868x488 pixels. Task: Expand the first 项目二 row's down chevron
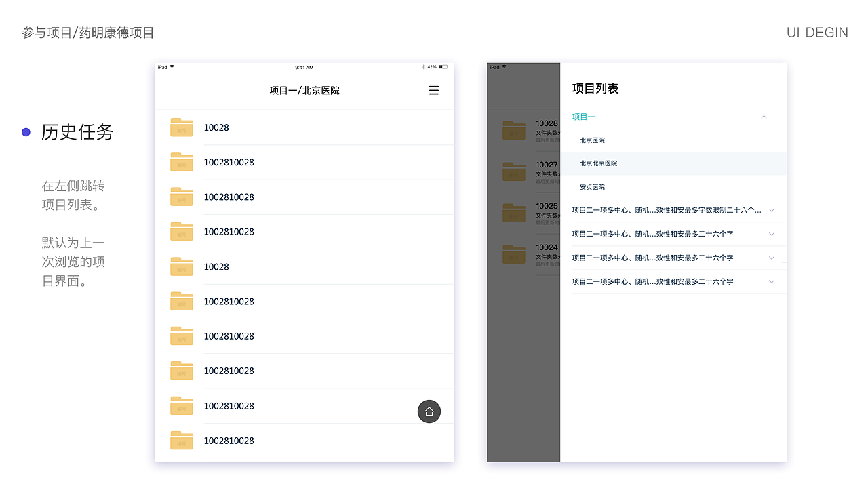[x=771, y=210]
